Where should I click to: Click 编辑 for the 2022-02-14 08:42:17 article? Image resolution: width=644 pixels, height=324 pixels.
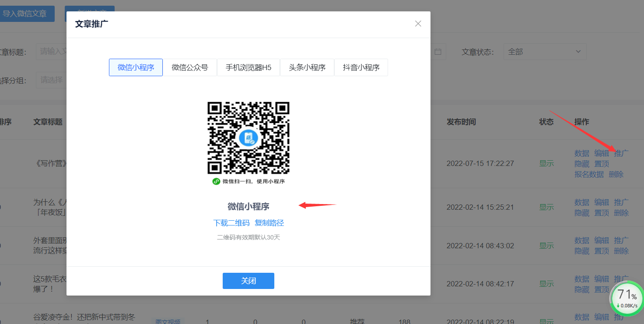click(602, 279)
